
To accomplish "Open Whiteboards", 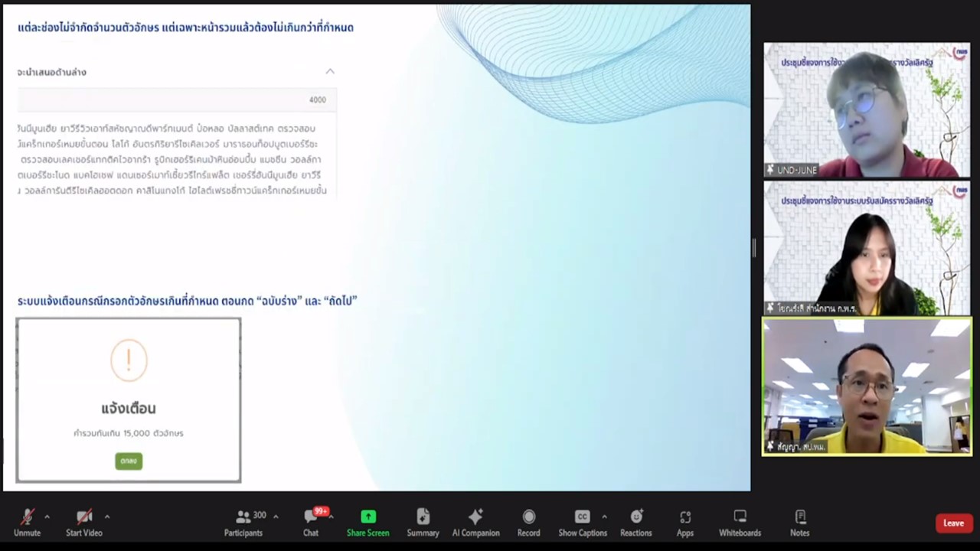I will coord(740,517).
